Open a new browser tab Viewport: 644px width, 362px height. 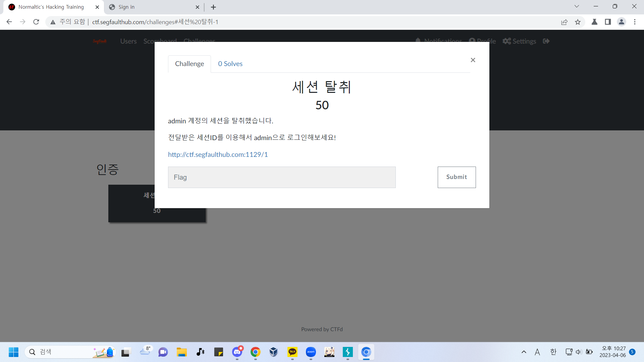213,7
